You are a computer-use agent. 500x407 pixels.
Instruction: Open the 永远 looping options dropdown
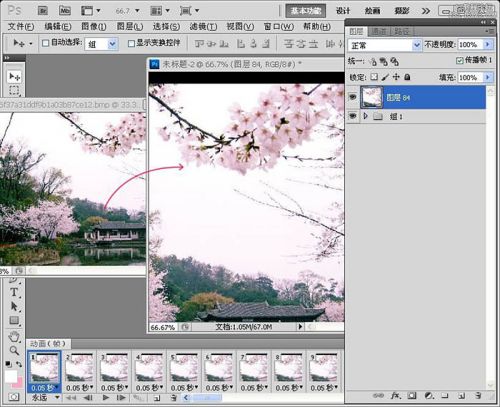45,397
